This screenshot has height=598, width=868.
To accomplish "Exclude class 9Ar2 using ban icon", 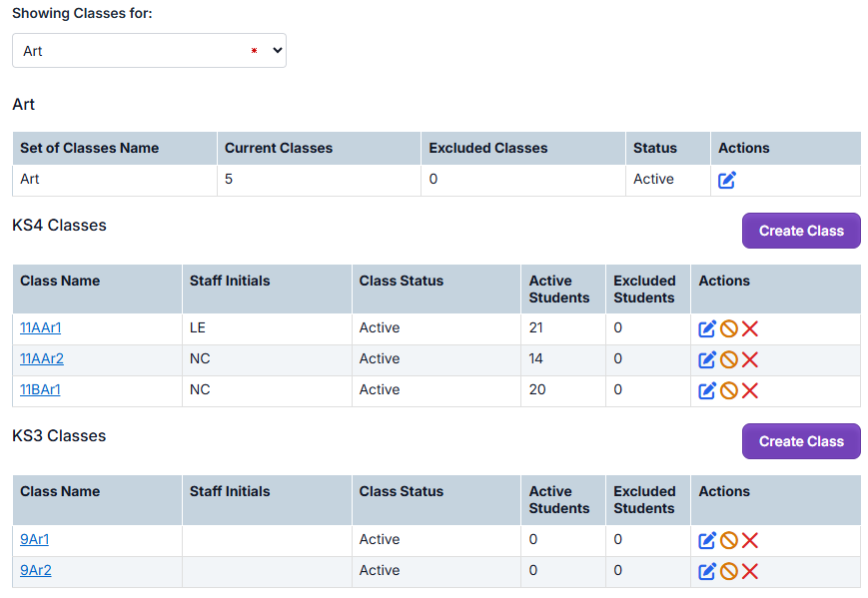I will (x=729, y=571).
